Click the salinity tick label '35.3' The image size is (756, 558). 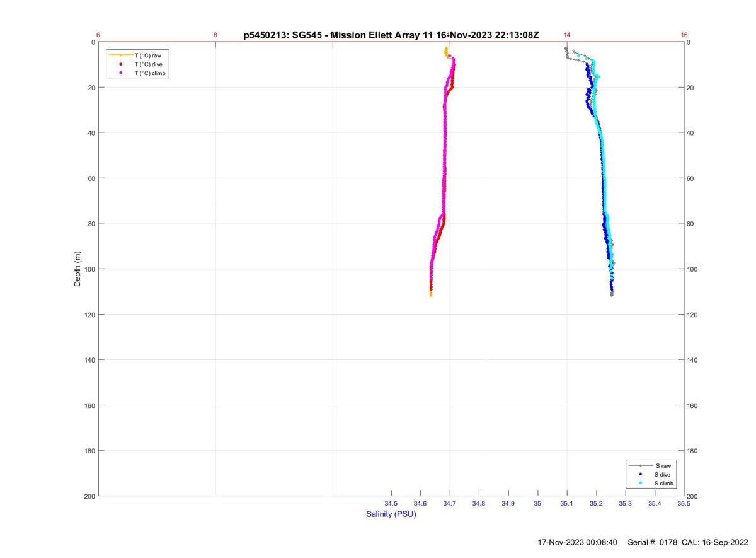pos(625,503)
